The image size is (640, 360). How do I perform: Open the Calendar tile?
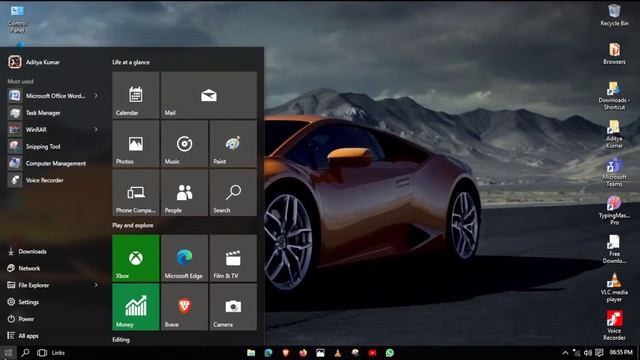[x=136, y=95]
